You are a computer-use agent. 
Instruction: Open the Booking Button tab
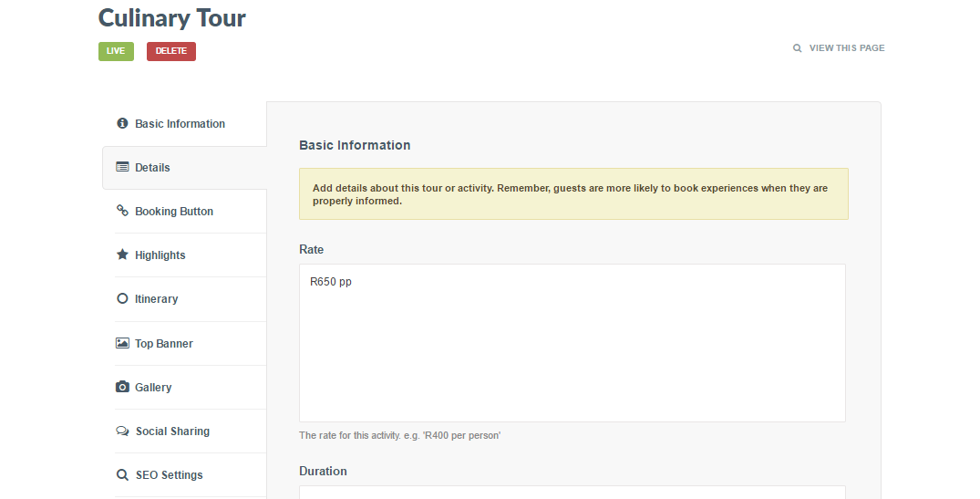174,212
